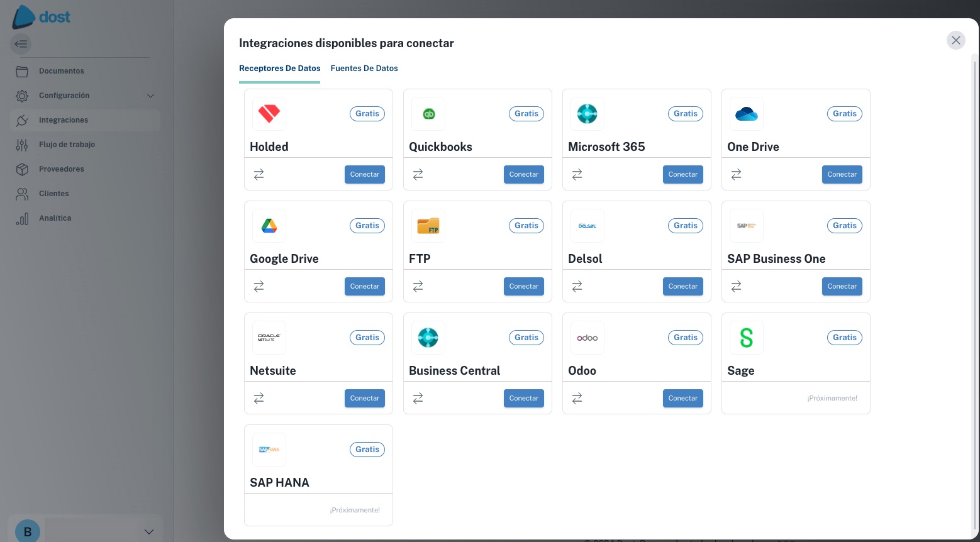Select the Receptores De Datos tab
This screenshot has height=542, width=980.
[x=279, y=69]
